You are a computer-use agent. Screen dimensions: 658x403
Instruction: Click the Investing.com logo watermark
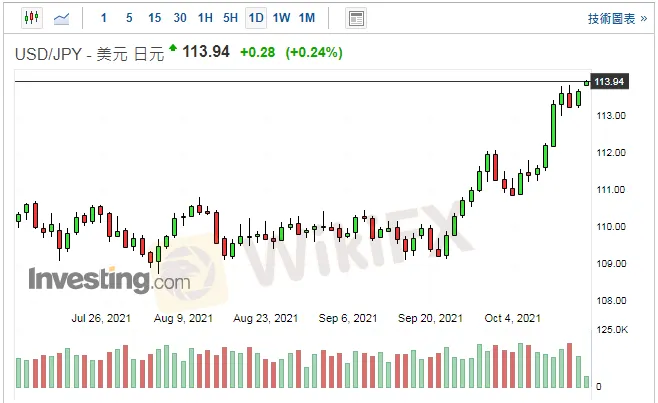pyautogui.click(x=108, y=279)
